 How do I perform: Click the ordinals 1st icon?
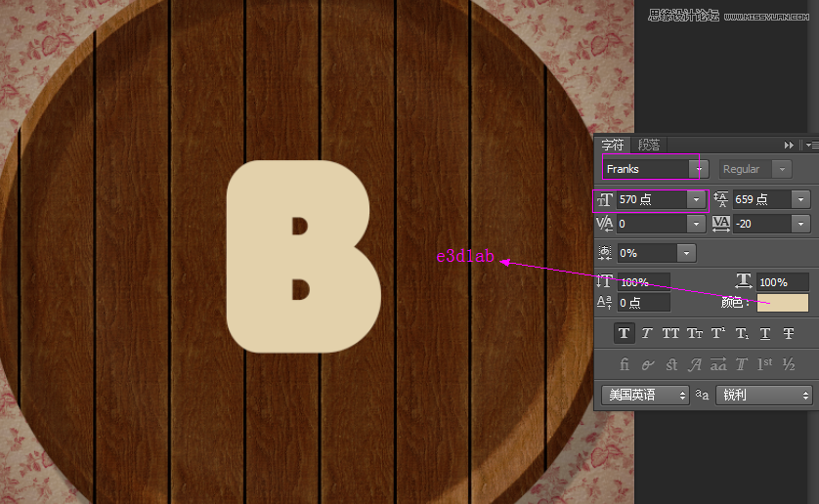tap(765, 364)
